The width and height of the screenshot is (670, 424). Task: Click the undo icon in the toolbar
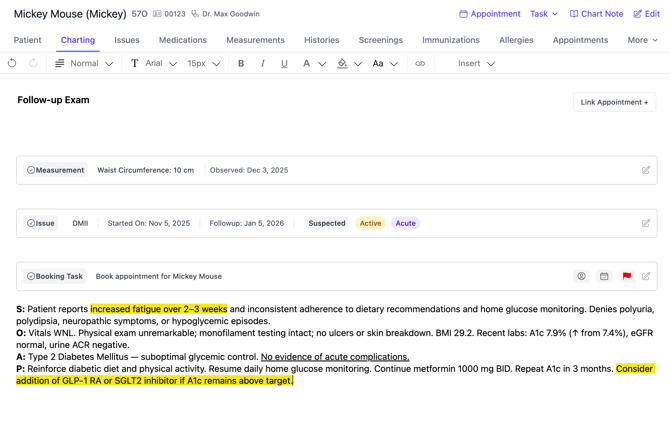(12, 63)
